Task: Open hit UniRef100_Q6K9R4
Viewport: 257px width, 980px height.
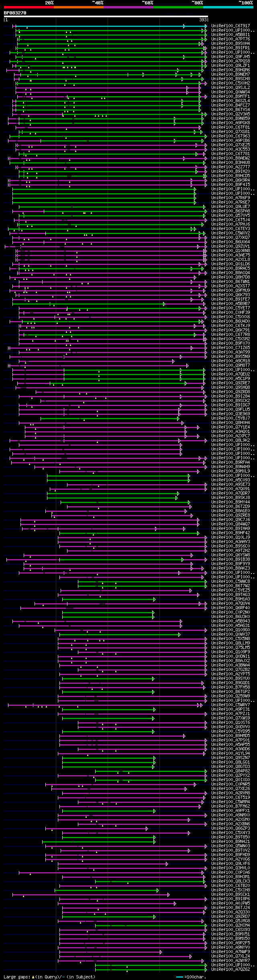Action: pyautogui.click(x=231, y=180)
